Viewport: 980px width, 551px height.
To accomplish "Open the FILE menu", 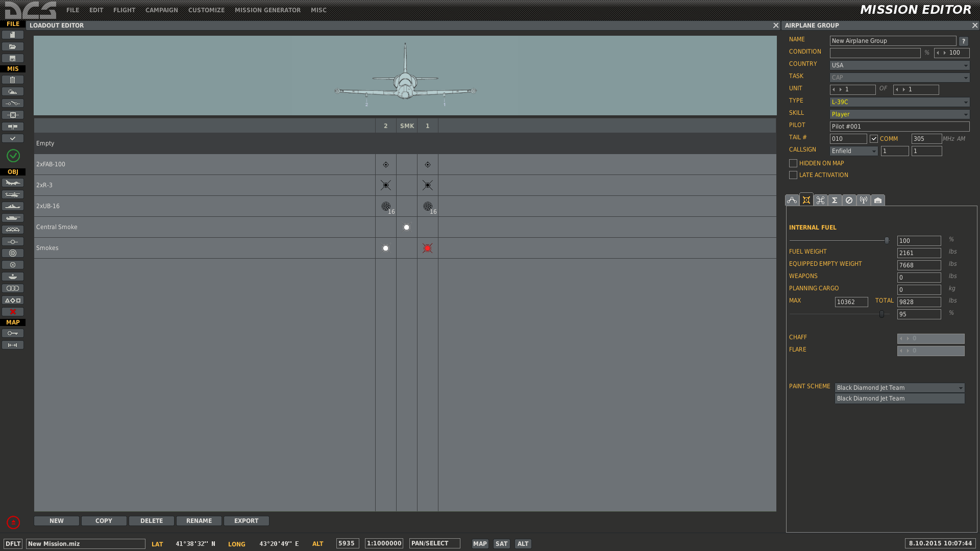I will coord(72,10).
